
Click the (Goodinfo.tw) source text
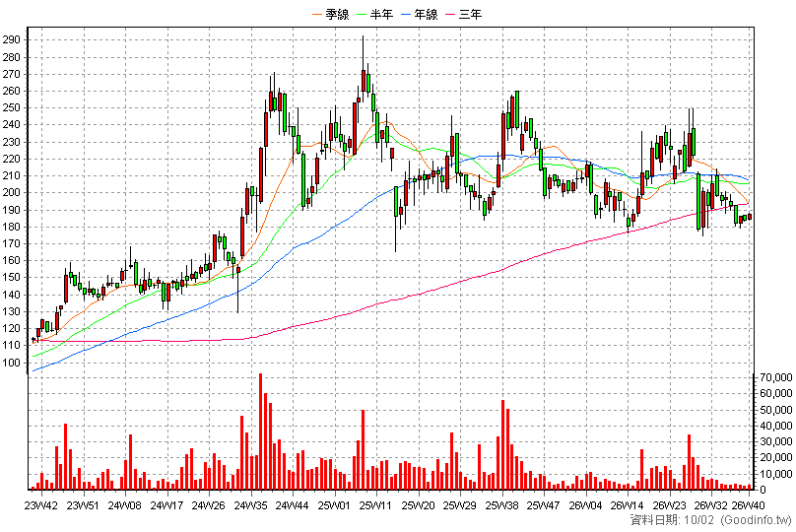(x=756, y=520)
